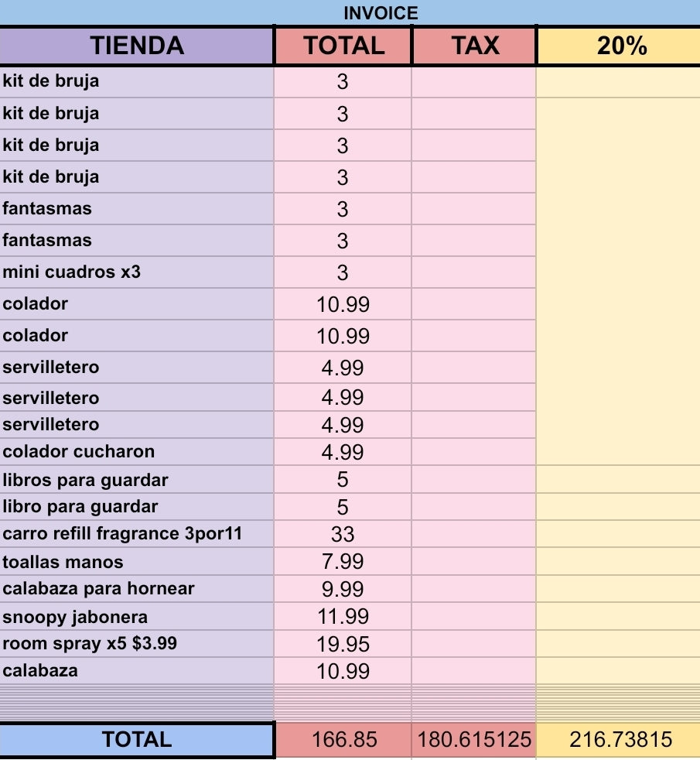700x760 pixels.
Task: Select the INVOICE title cell
Action: (380, 13)
